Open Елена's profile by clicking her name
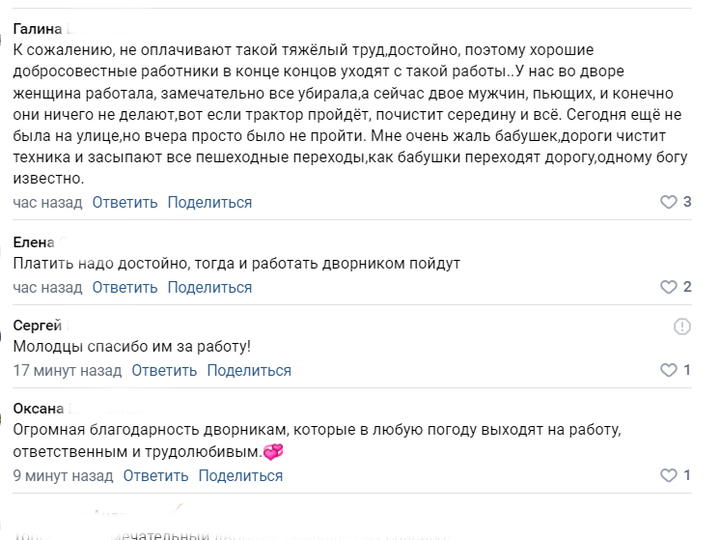720x540 pixels. point(33,242)
